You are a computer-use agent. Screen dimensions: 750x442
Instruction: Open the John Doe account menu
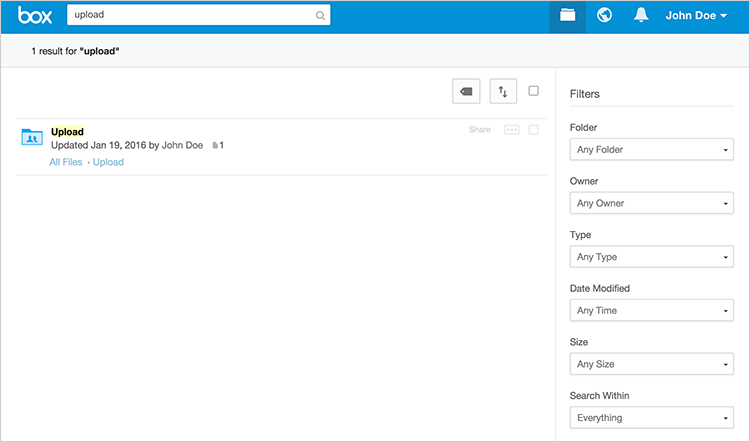click(696, 15)
